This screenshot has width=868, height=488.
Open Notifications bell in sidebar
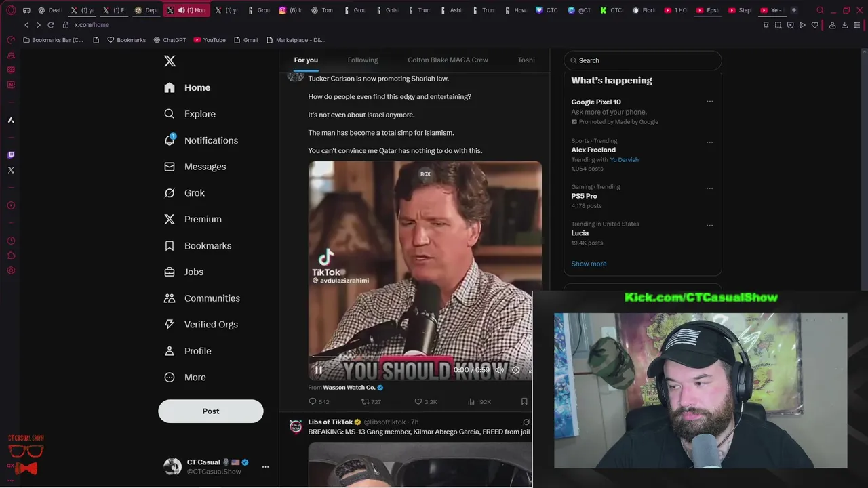pos(201,140)
